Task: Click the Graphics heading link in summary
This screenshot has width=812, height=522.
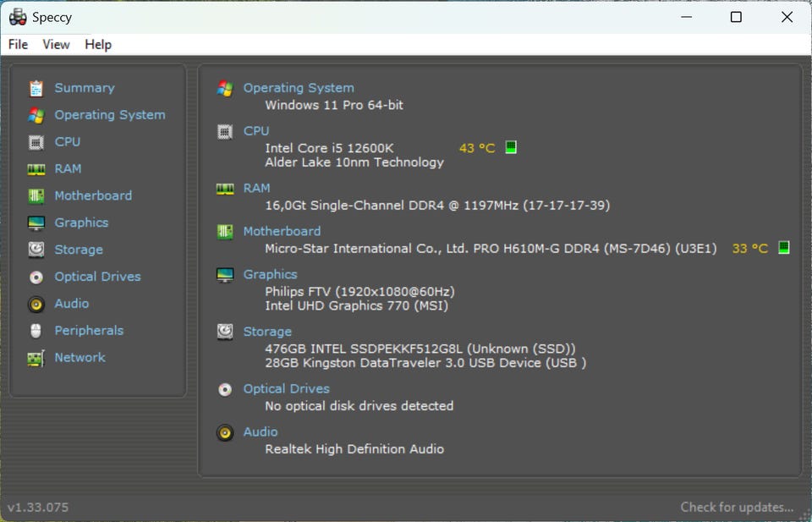Action: (x=271, y=274)
